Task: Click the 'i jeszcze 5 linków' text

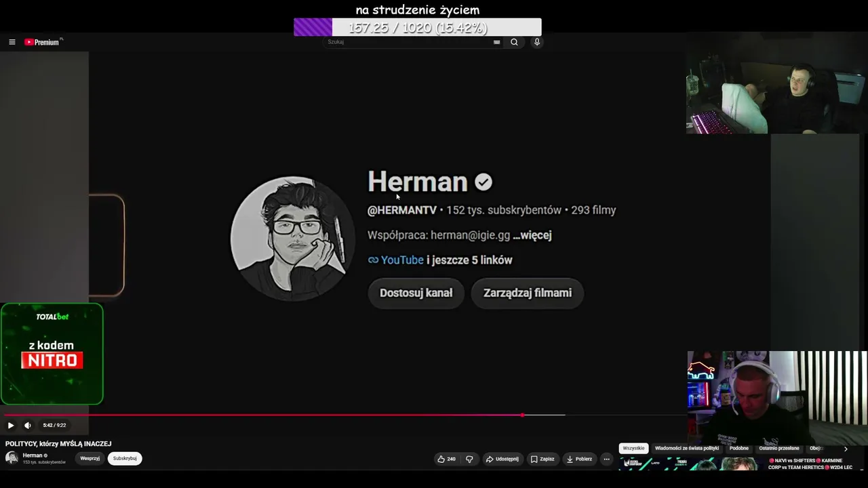Action: coord(469,260)
